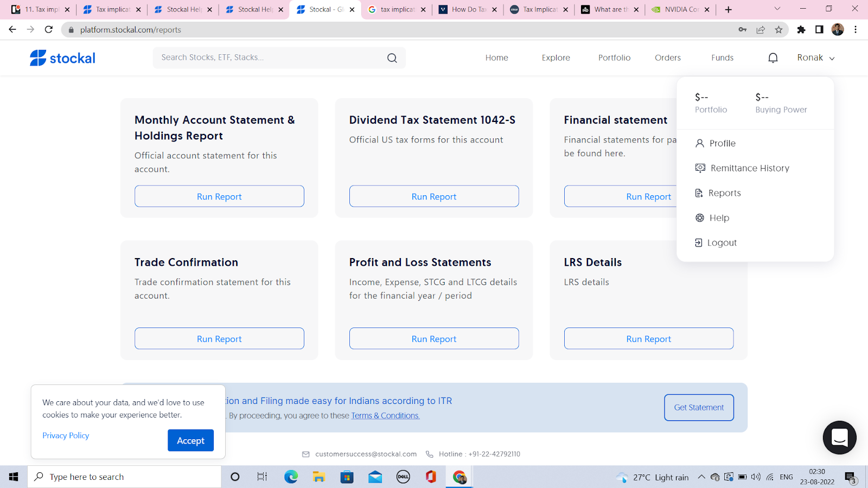The height and width of the screenshot is (488, 868).
Task: Open the Chrome three-dot menu
Action: pos(856,29)
